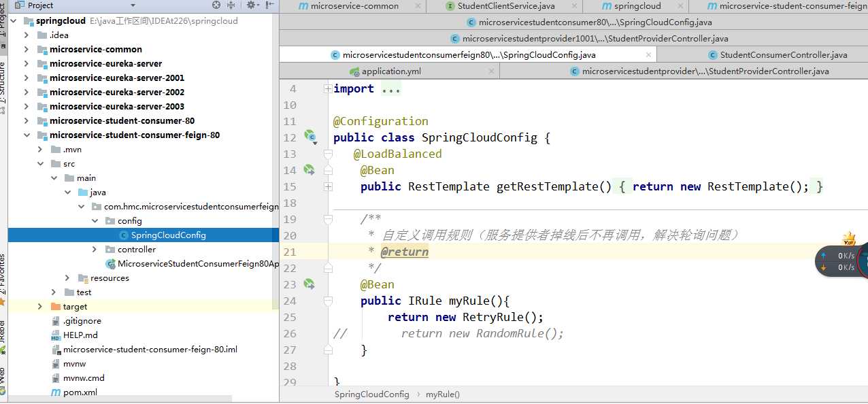
Task: Click the locate (scroll from source) crosshair icon
Action: (217, 5)
